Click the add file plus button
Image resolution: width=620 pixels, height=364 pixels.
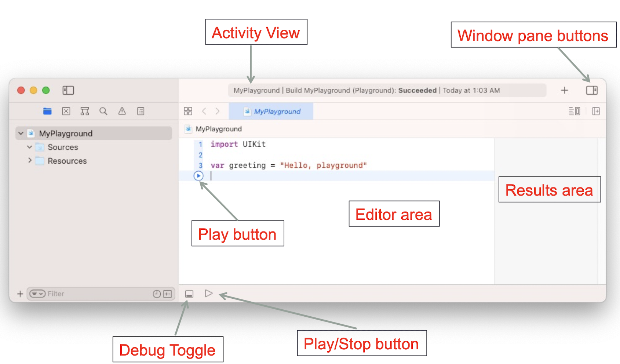coord(20,294)
